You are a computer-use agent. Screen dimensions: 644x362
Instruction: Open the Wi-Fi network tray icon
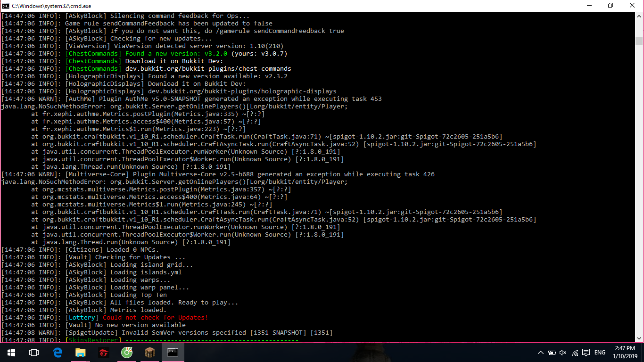pyautogui.click(x=575, y=353)
